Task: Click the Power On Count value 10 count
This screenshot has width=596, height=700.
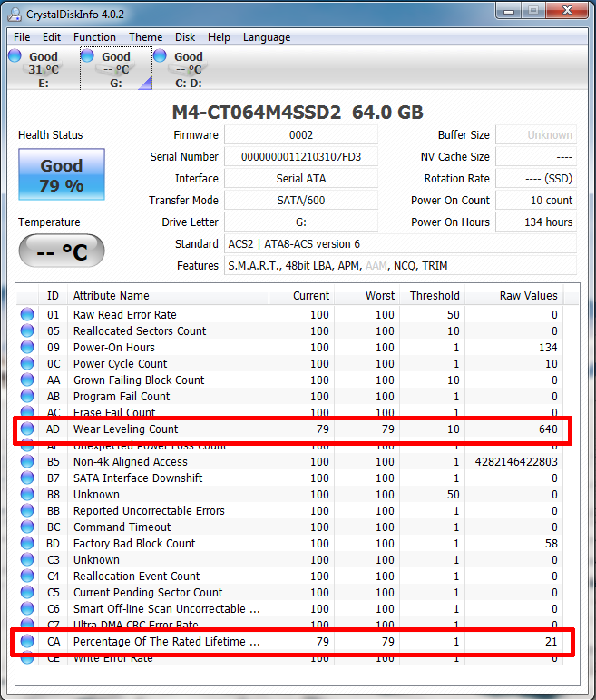Action: pyautogui.click(x=536, y=201)
